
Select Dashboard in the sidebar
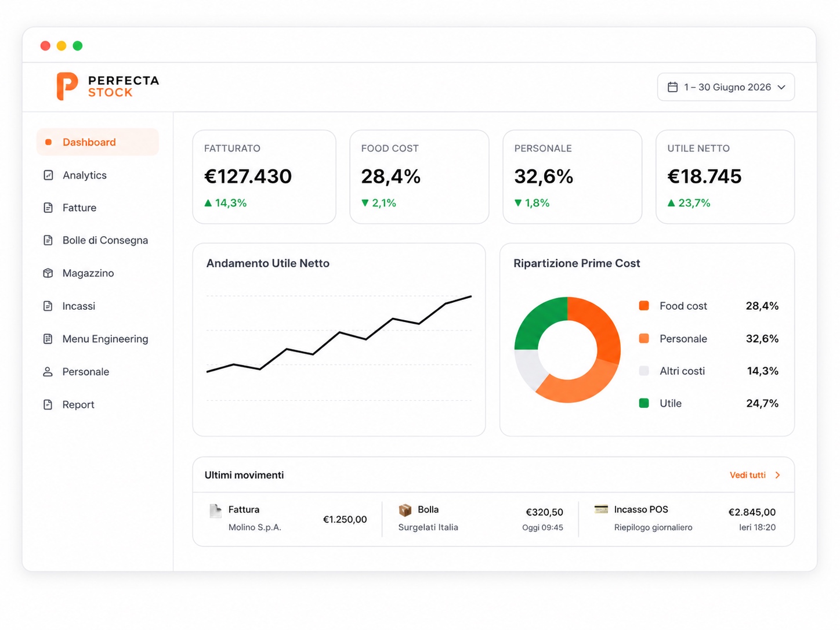click(97, 142)
